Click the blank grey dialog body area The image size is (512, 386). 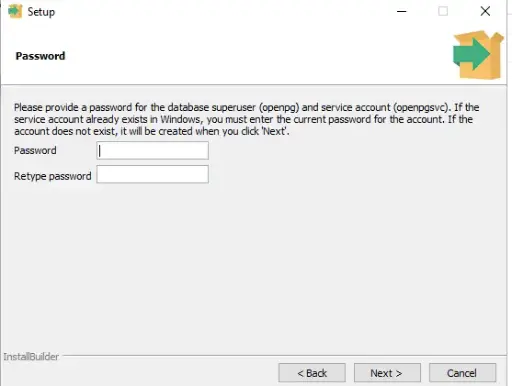(x=253, y=267)
